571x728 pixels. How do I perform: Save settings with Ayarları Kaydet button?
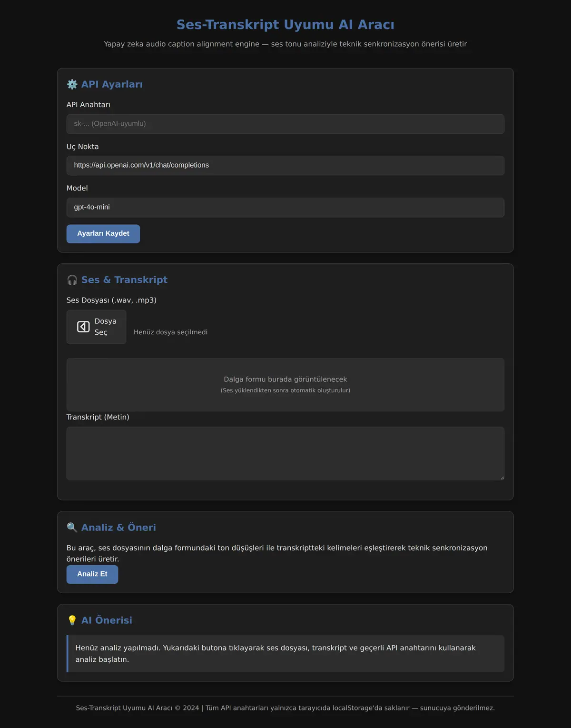(x=103, y=234)
